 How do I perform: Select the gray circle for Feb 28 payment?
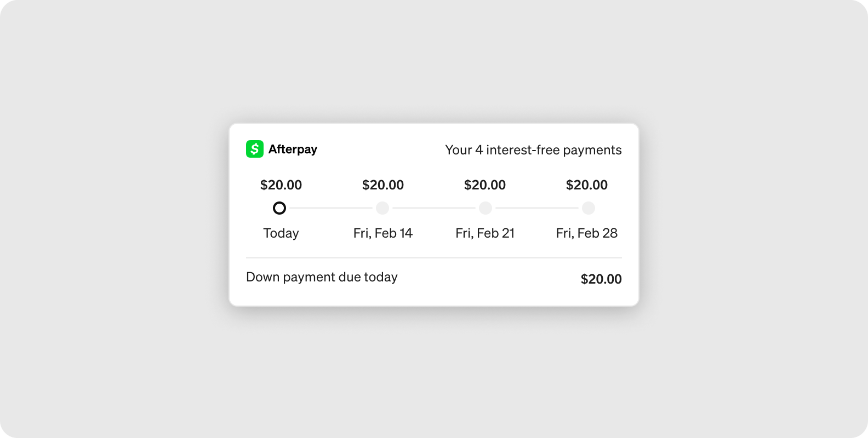point(589,208)
